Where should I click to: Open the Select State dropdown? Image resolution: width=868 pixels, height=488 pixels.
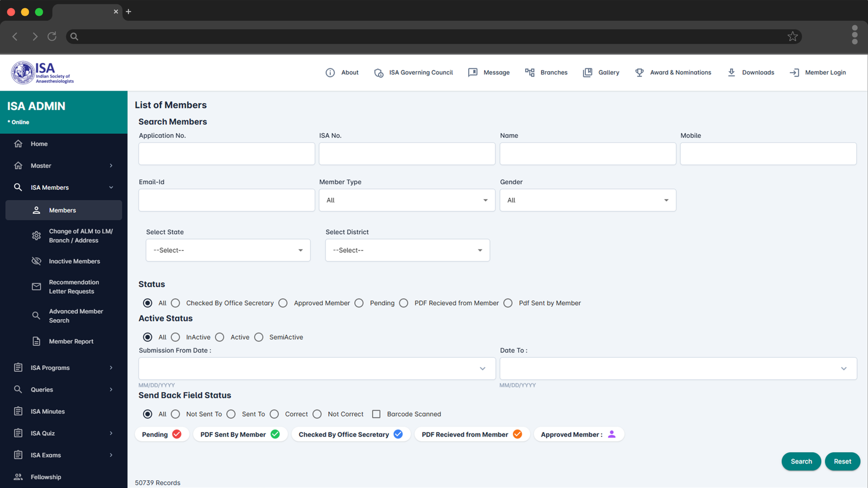[x=228, y=250]
